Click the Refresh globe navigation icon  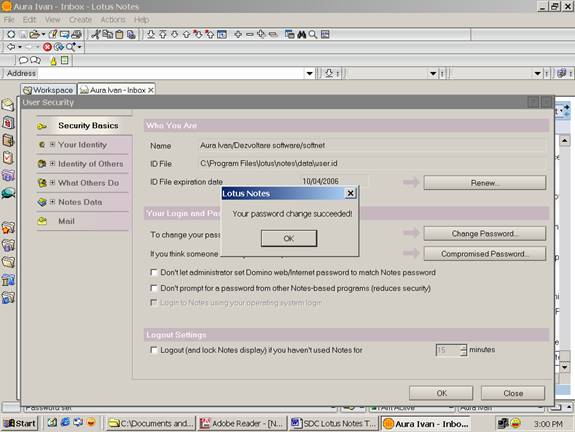click(x=59, y=47)
